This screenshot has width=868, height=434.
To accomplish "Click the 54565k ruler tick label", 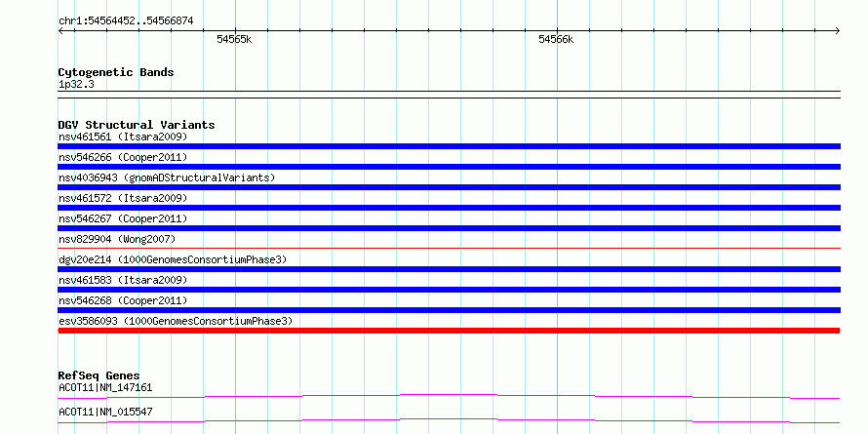I will pos(234,39).
